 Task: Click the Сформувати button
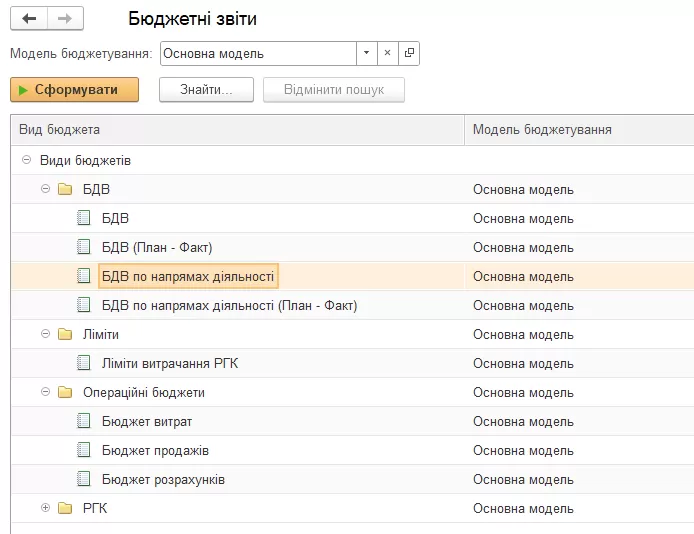coord(74,90)
